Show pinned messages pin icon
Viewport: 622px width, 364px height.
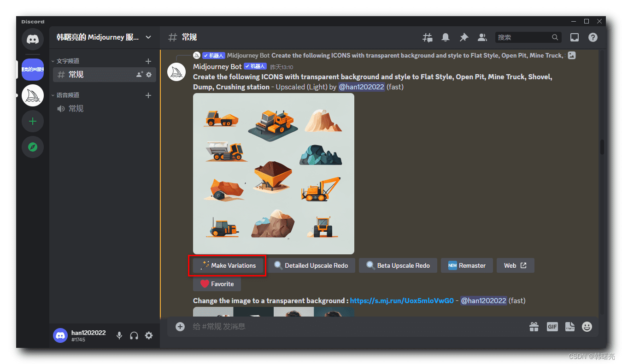pos(464,37)
